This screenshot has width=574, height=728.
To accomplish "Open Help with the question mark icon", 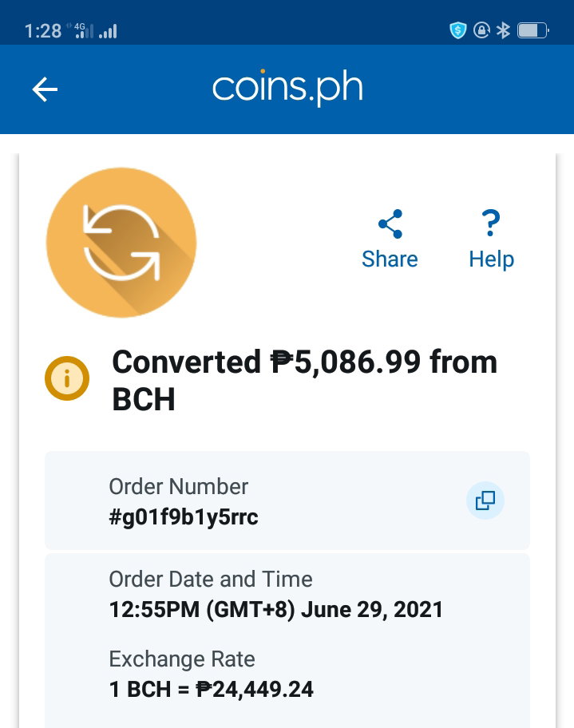I will tap(491, 223).
